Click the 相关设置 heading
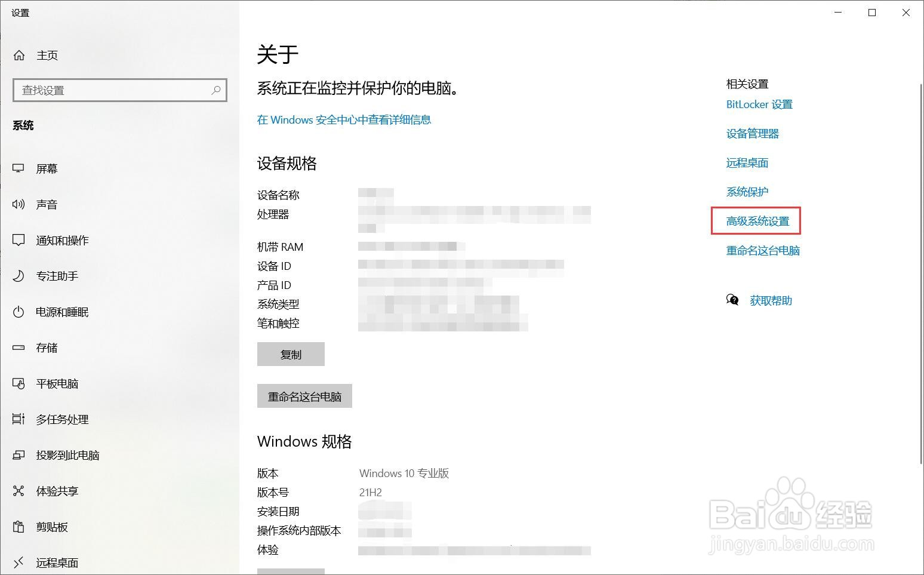This screenshot has height=575, width=924. pos(747,84)
